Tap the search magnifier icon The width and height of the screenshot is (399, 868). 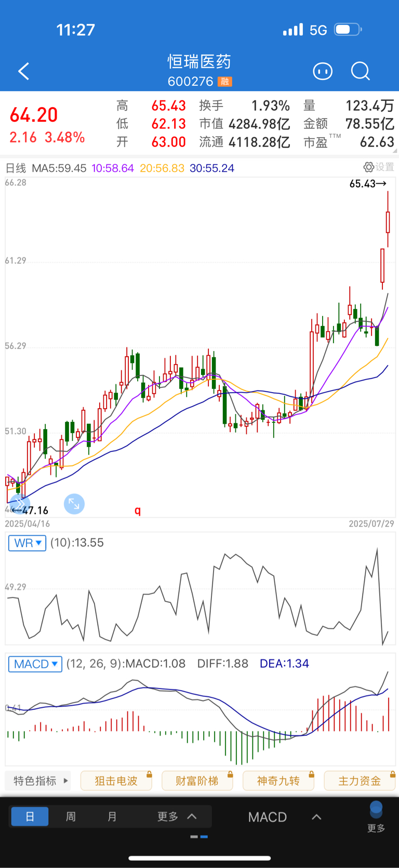click(360, 71)
